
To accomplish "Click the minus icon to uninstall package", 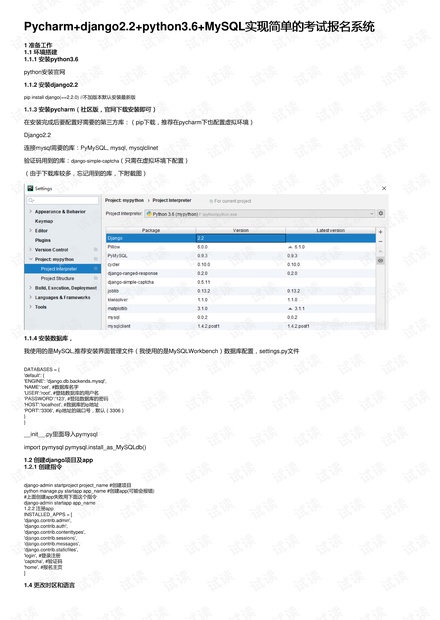I will pyautogui.click(x=380, y=242).
